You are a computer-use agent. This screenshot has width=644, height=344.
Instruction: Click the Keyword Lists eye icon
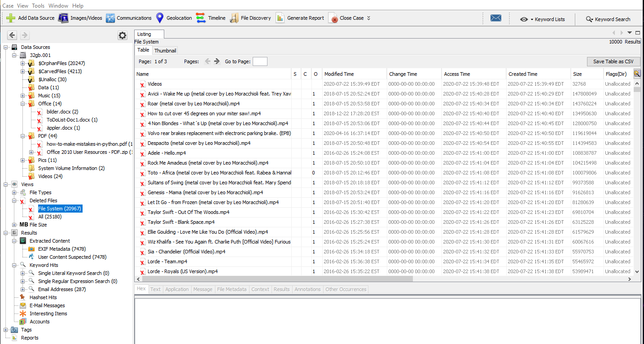[x=524, y=19]
